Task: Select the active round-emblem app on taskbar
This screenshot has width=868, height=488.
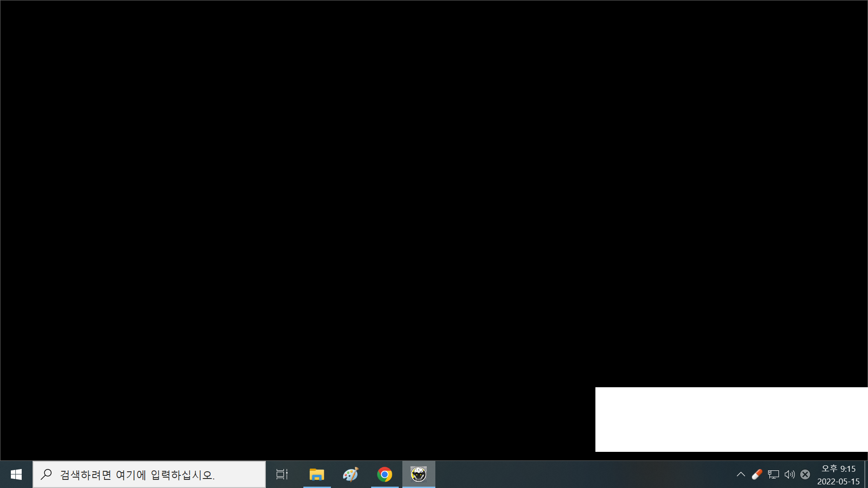Action: [419, 474]
